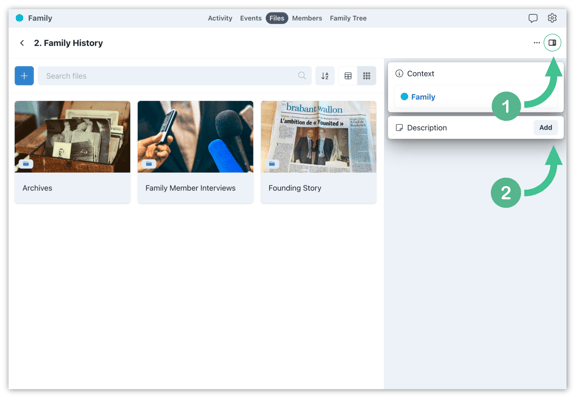Image resolution: width=580 pixels, height=401 pixels.
Task: Open the settings gear icon
Action: pyautogui.click(x=552, y=18)
